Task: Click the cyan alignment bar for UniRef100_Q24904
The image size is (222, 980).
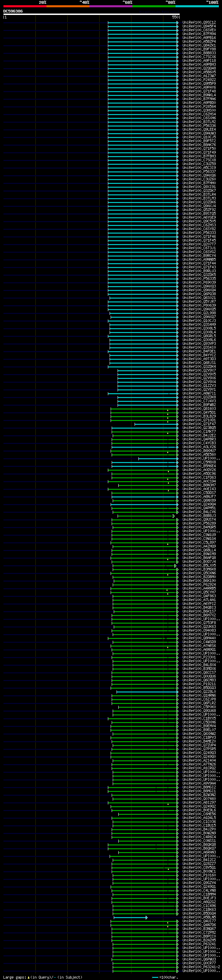Action: coord(145,504)
